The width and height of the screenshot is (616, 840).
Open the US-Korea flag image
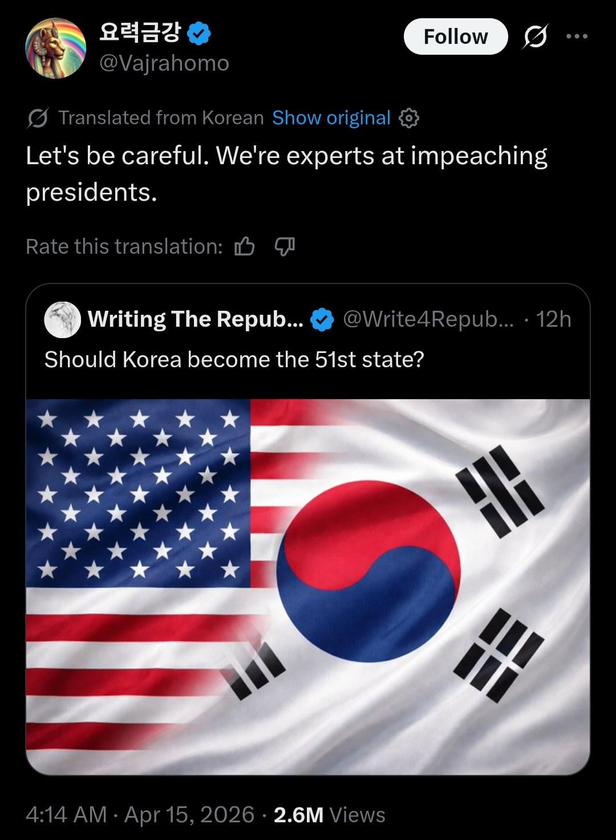[308, 586]
